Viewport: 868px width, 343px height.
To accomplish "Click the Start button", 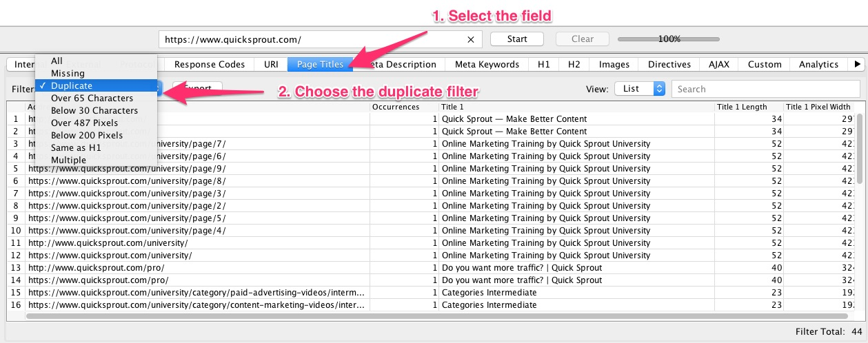I will (x=517, y=39).
